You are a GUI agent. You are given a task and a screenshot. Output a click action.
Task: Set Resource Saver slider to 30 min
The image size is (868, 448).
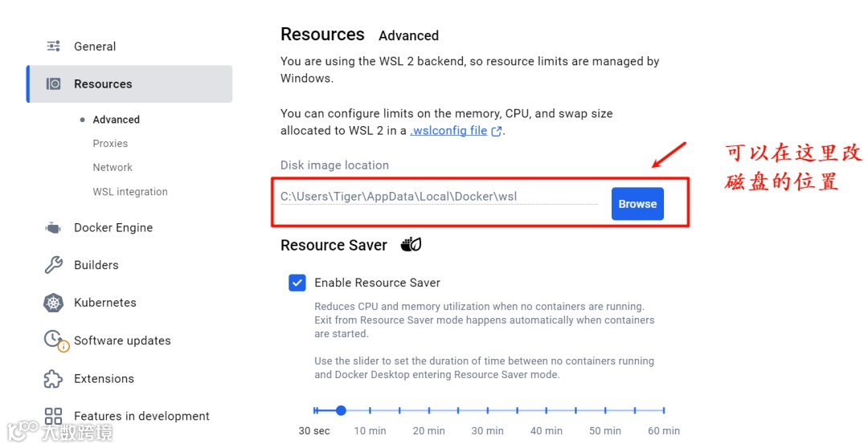pyautogui.click(x=488, y=410)
